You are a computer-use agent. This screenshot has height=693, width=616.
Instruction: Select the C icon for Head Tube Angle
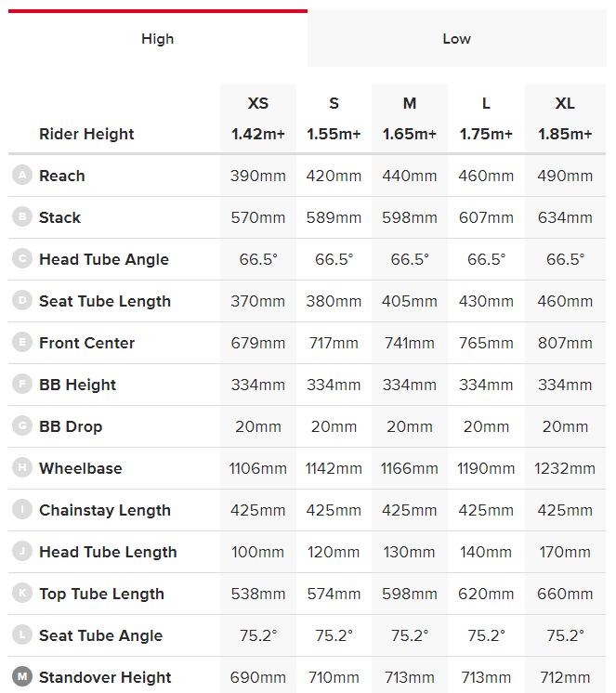pyautogui.click(x=20, y=258)
